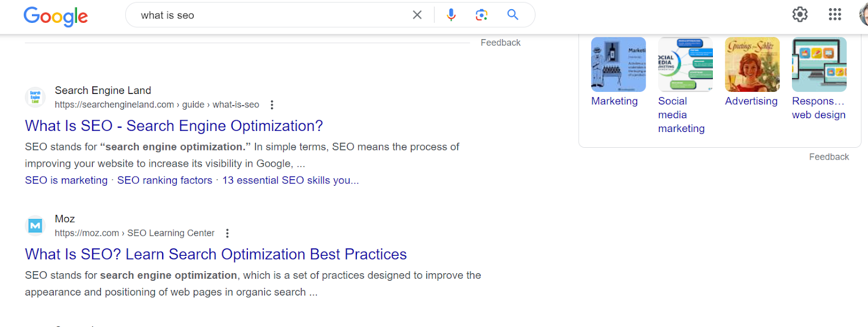Open "What Is SEO - Search Engine Optimization?" result
Image resolution: width=868 pixels, height=327 pixels.
(174, 126)
